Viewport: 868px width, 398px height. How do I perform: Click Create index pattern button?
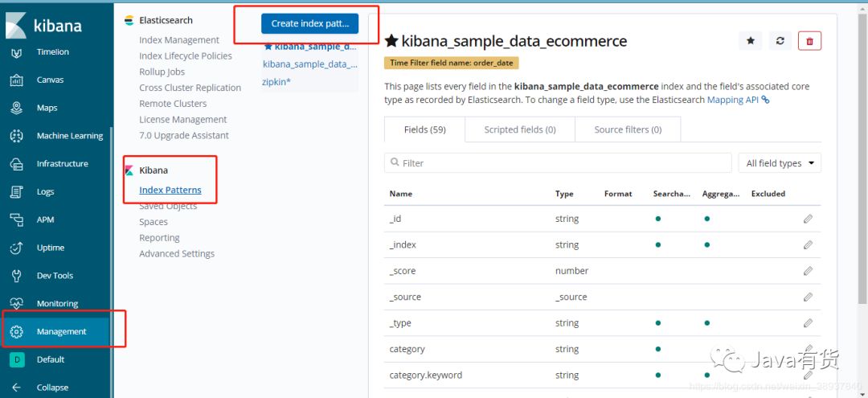[310, 24]
